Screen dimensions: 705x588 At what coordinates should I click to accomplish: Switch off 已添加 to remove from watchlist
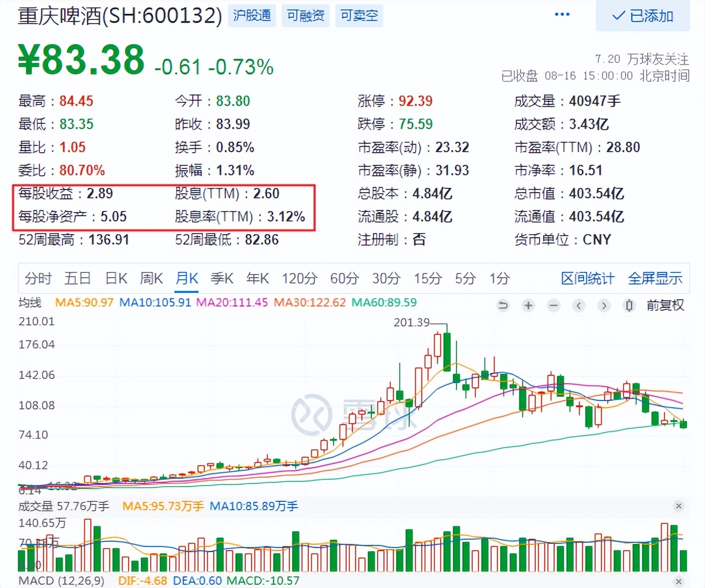click(x=642, y=16)
